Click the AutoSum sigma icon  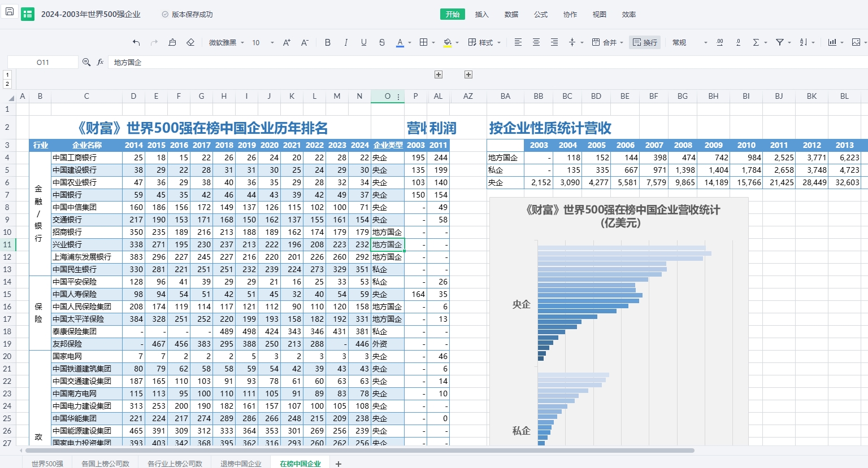pyautogui.click(x=756, y=42)
